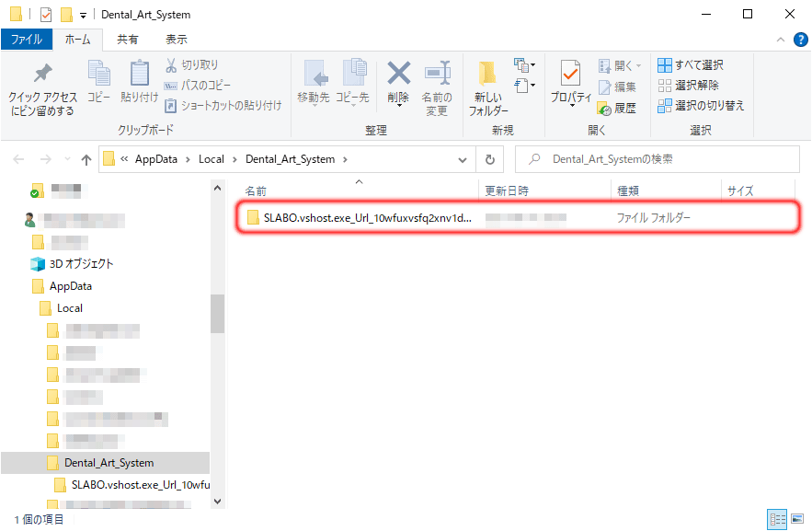The height and width of the screenshot is (531, 812).
Task: Switch to the 表示 ribbon tab
Action: tap(176, 40)
